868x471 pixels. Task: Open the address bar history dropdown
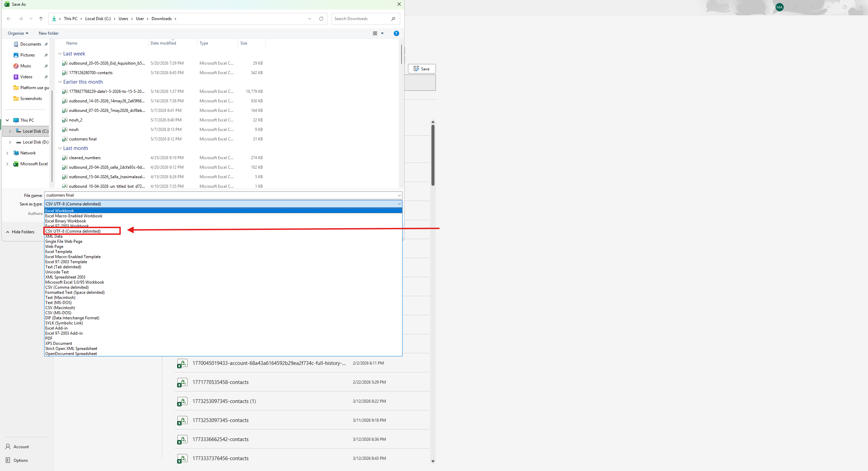pos(310,19)
